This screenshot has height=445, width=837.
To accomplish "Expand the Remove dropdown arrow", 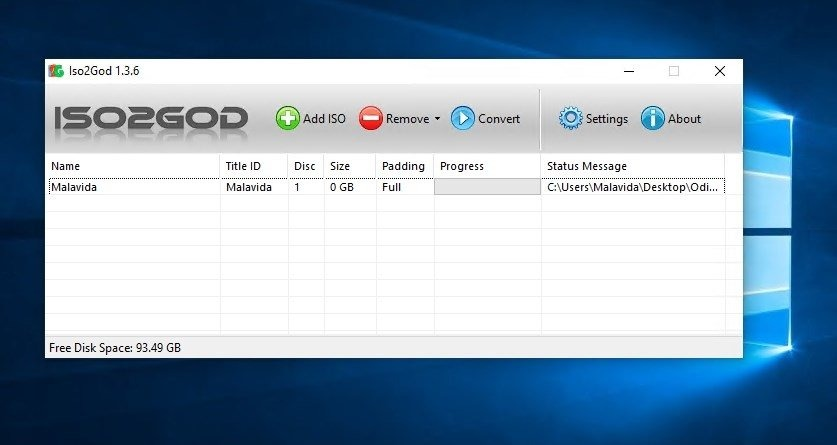I will (437, 118).
